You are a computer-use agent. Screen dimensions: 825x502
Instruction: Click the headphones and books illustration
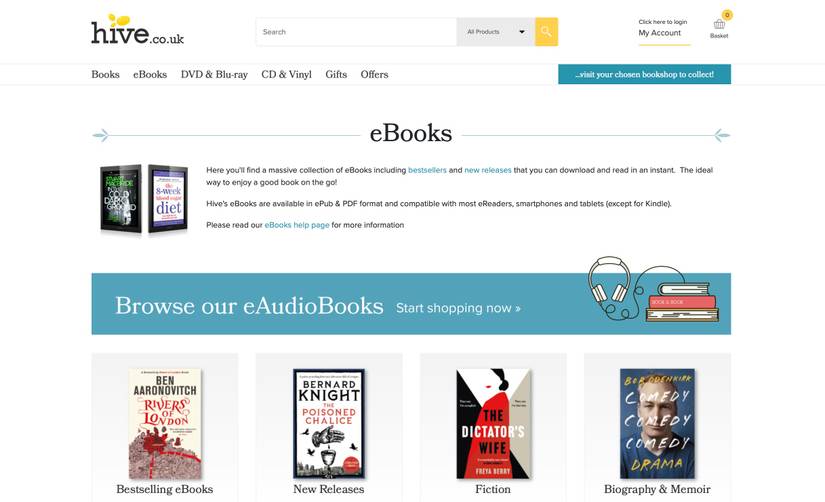(x=653, y=288)
